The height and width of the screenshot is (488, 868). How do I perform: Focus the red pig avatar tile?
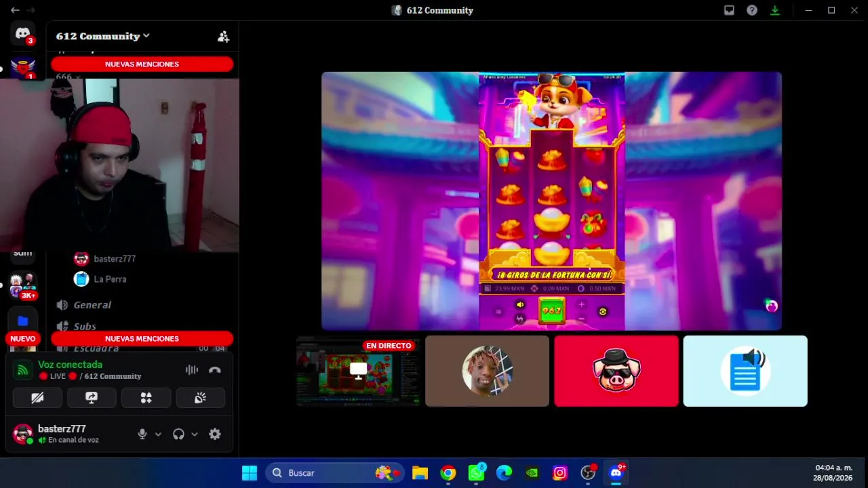tap(616, 371)
